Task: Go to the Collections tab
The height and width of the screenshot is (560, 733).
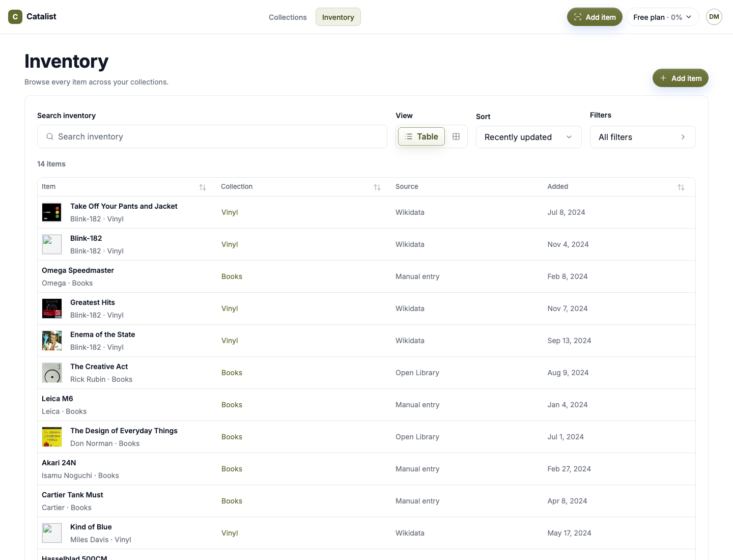Action: [288, 17]
